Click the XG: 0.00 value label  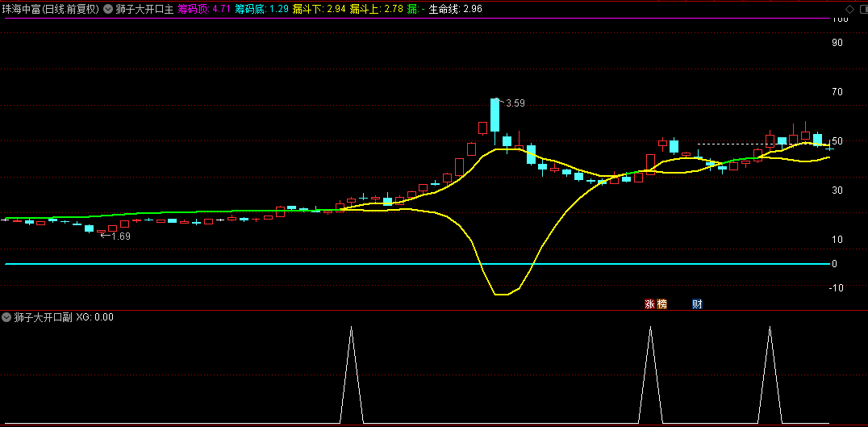click(x=95, y=317)
